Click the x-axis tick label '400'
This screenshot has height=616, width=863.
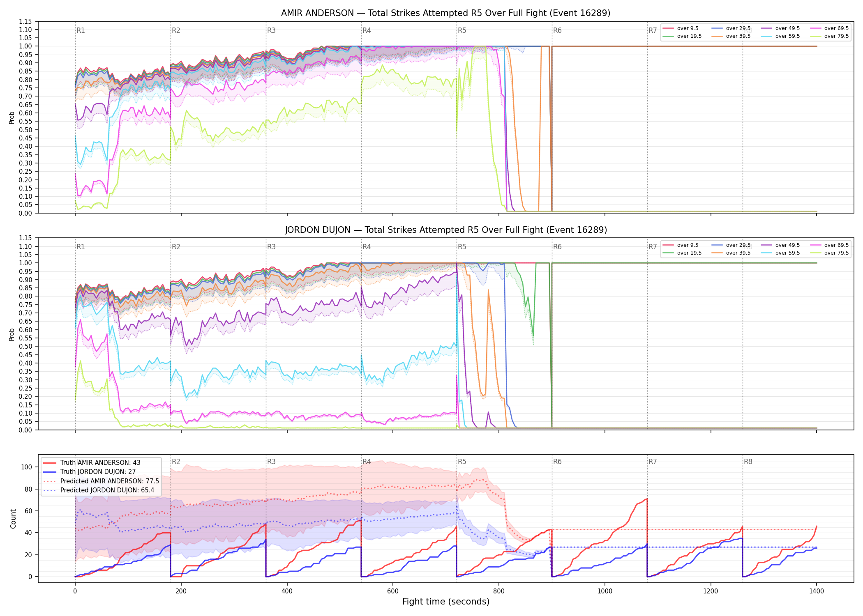(x=287, y=591)
